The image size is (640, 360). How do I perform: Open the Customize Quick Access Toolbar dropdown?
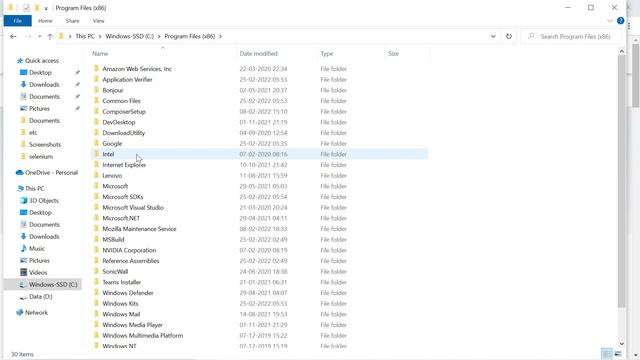[46, 8]
